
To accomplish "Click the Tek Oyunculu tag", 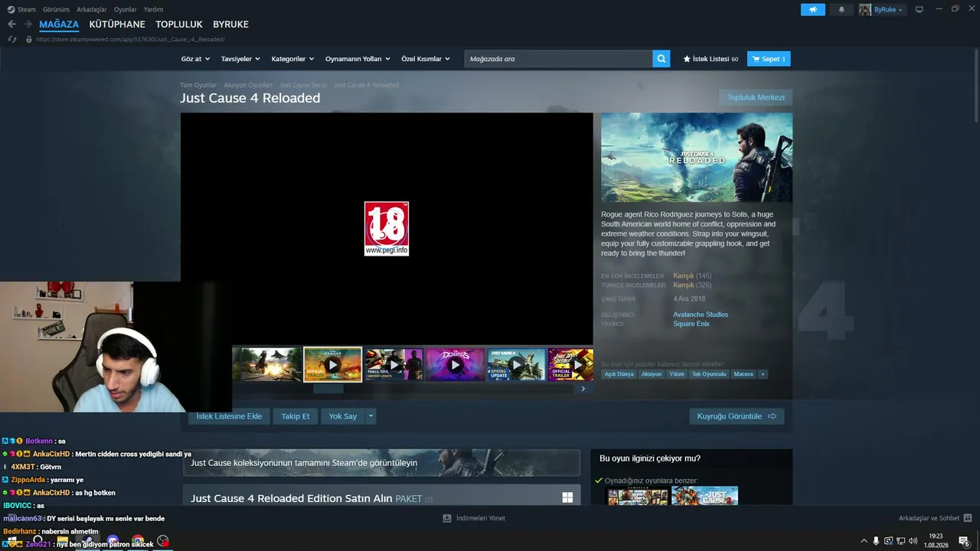I will pyautogui.click(x=709, y=374).
